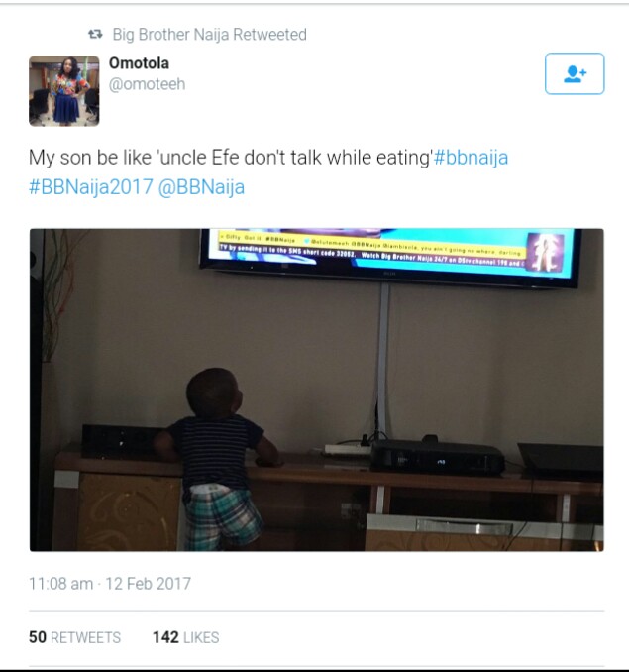Click the cable decoder box in the photo
629x672 pixels.
(x=437, y=457)
